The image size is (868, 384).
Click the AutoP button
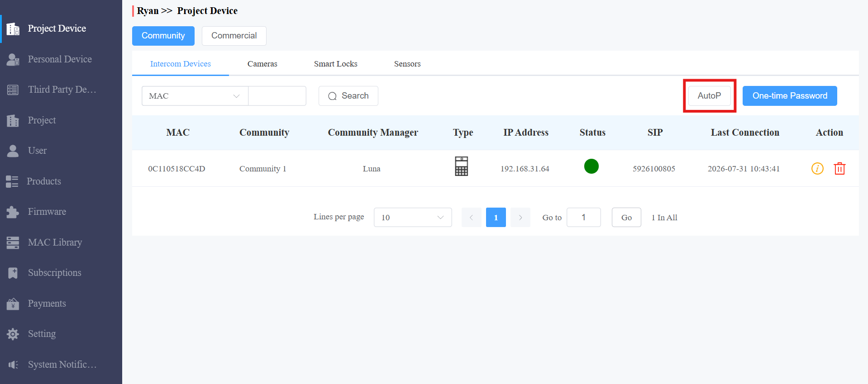[x=710, y=96]
